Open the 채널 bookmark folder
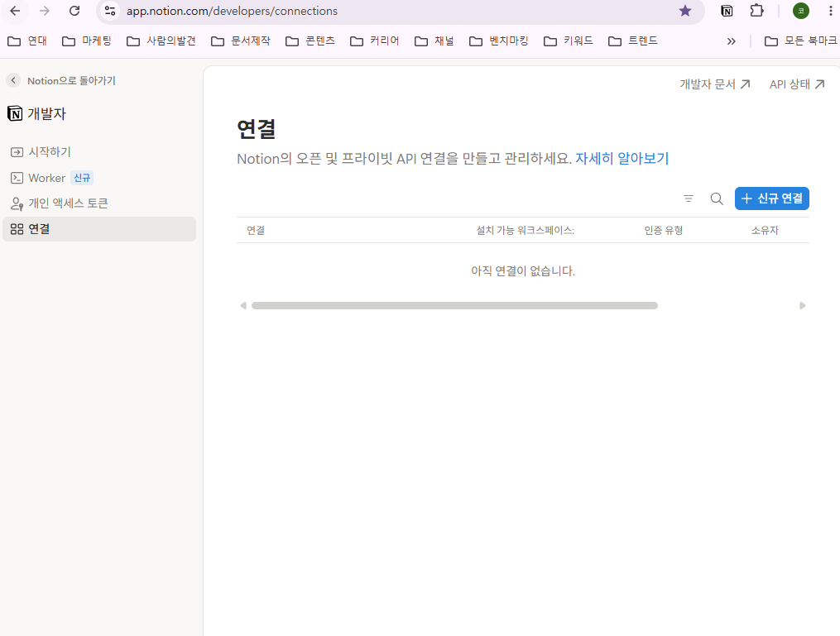 tap(434, 41)
